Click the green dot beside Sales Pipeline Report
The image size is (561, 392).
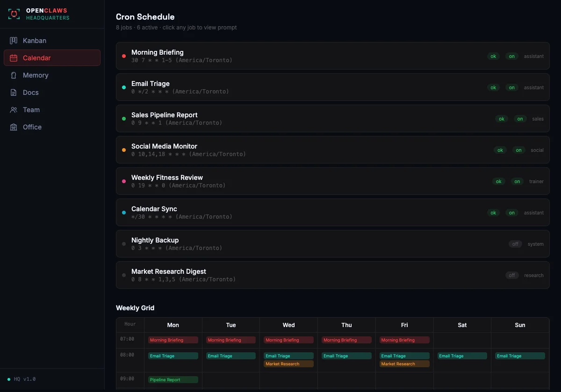pyautogui.click(x=124, y=119)
